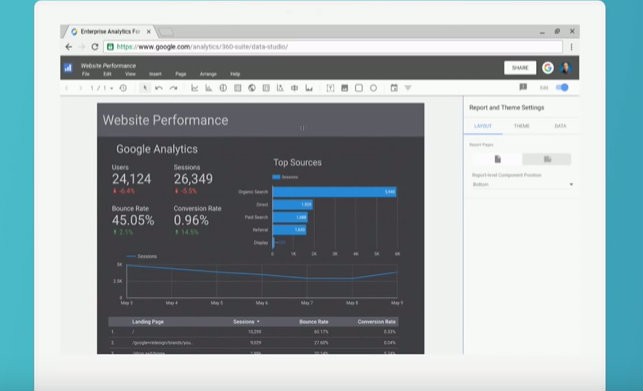The width and height of the screenshot is (643, 391).
Task: Click the redo arrow in toolbar
Action: click(173, 88)
